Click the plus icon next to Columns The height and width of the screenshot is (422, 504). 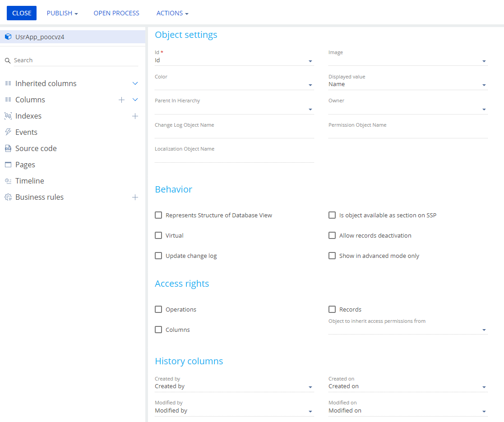(121, 100)
